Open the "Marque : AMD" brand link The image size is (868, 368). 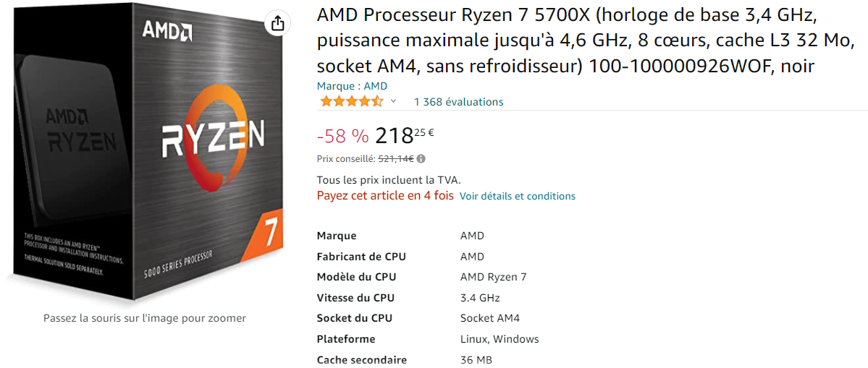coord(352,86)
